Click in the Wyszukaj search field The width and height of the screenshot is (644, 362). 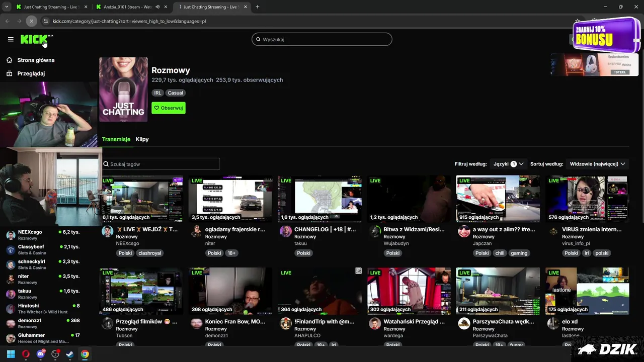(x=322, y=39)
